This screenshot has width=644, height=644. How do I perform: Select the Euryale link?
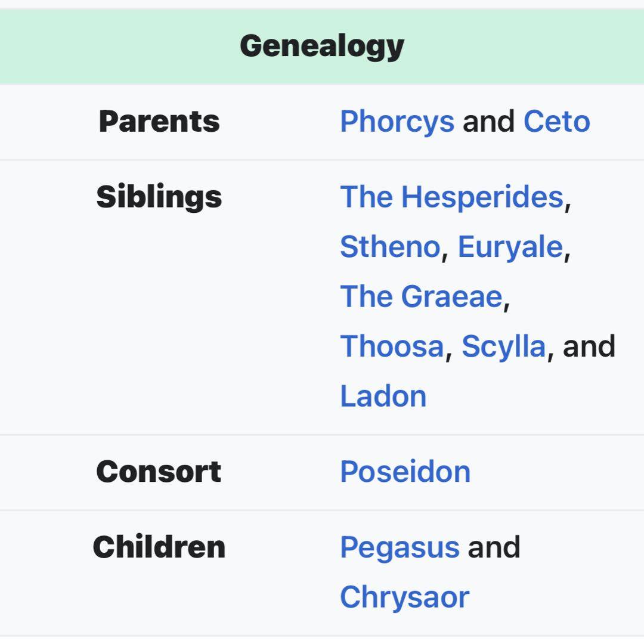point(510,247)
